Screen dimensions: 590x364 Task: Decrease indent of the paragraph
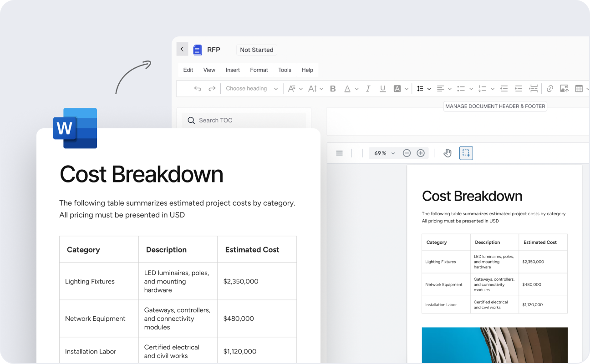click(504, 89)
